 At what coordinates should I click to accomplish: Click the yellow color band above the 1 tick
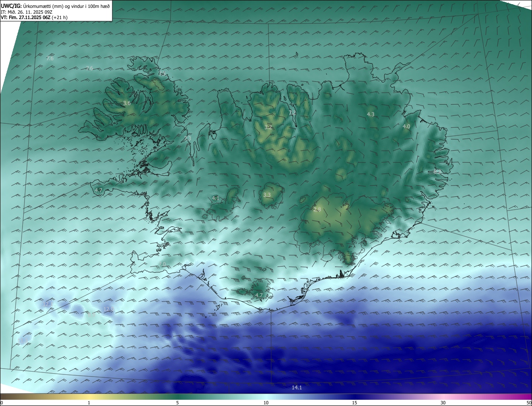(x=89, y=396)
